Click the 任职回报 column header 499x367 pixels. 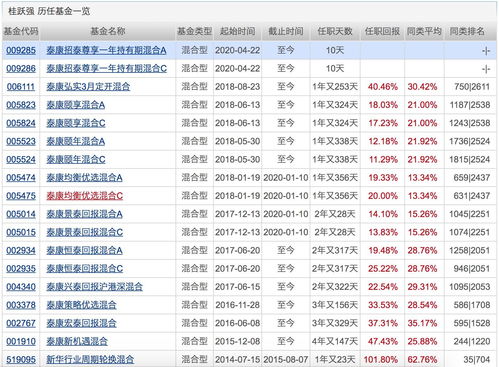click(x=383, y=32)
